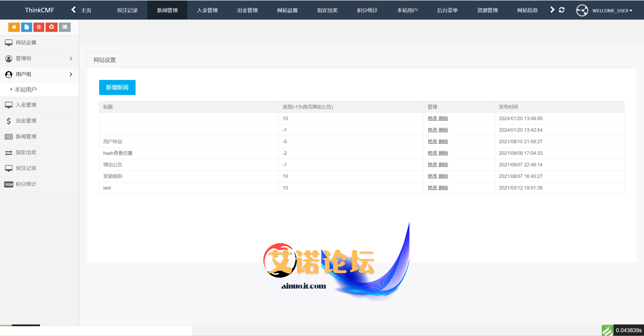
Task: Click the monitor icon beside 投注记录 in the sidebar
Action: (8, 168)
